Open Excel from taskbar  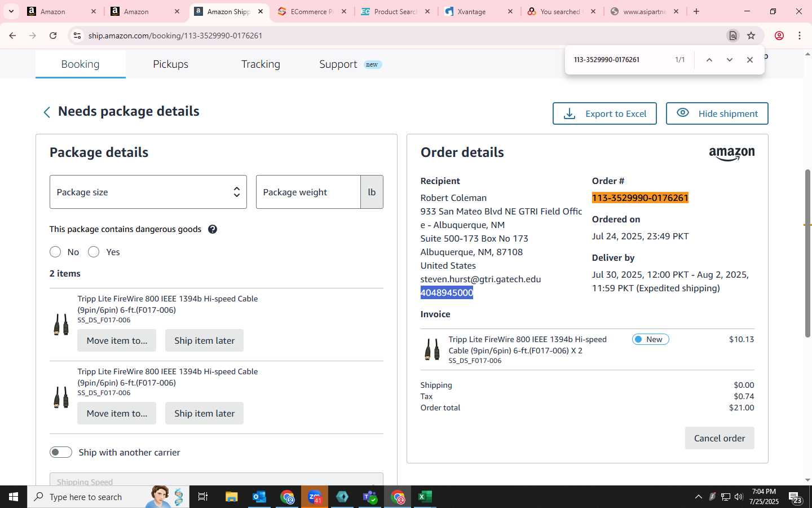[425, 497]
